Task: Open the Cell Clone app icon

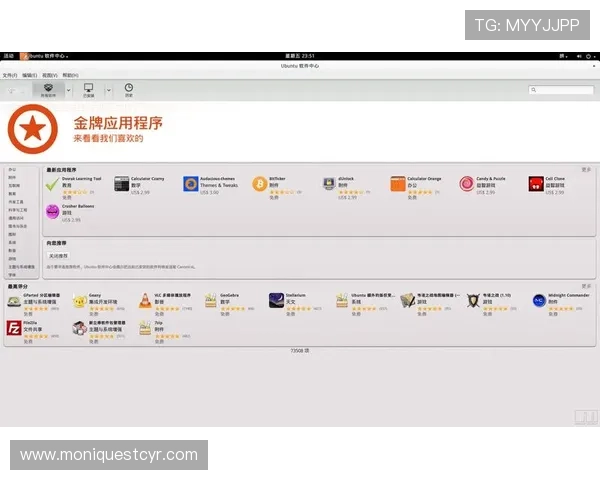Action: tap(536, 184)
